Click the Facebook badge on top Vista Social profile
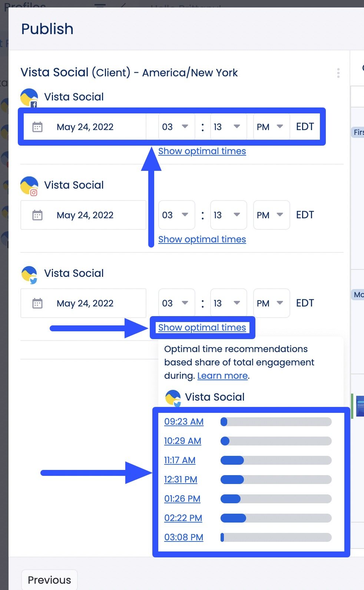This screenshot has height=590, width=364. coord(34,105)
